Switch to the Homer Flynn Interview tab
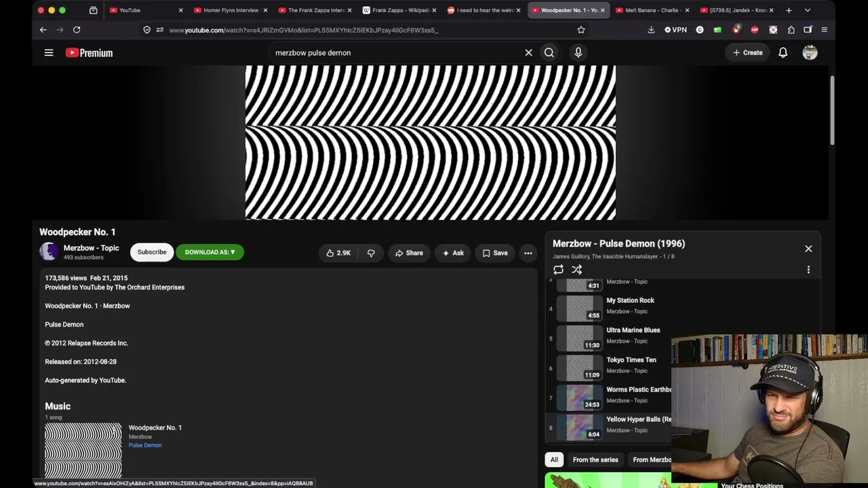 (231, 10)
